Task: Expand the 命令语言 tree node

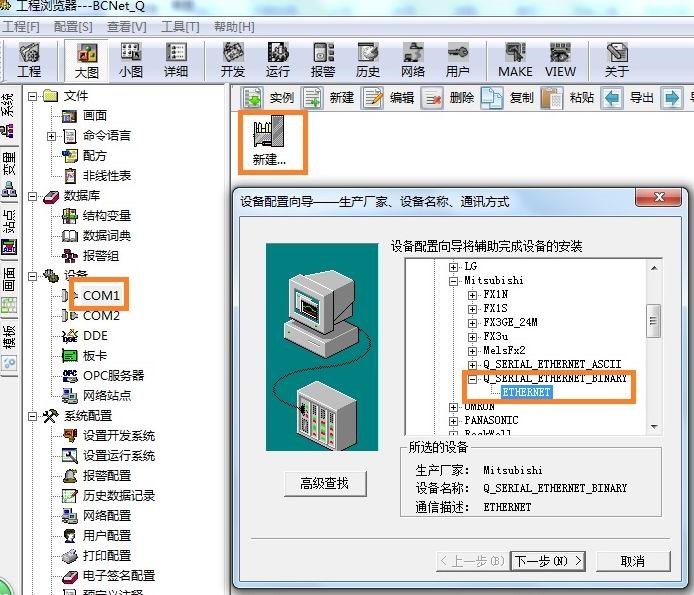Action: coord(51,136)
